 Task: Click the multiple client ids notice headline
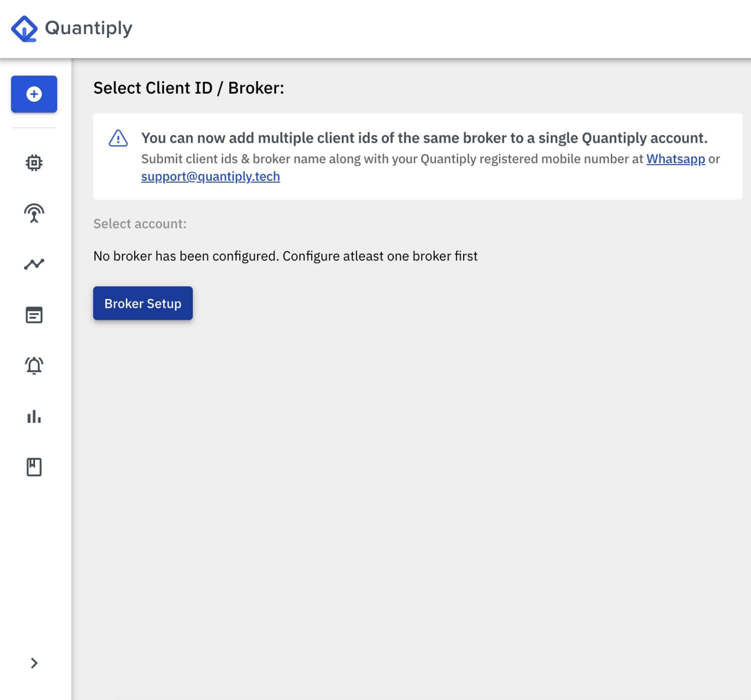point(424,138)
